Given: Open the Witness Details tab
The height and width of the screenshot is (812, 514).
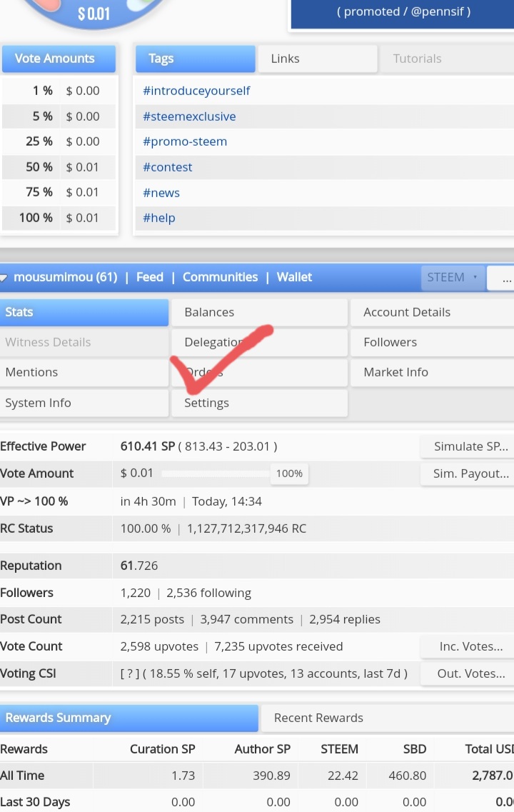Looking at the screenshot, I should (84, 342).
